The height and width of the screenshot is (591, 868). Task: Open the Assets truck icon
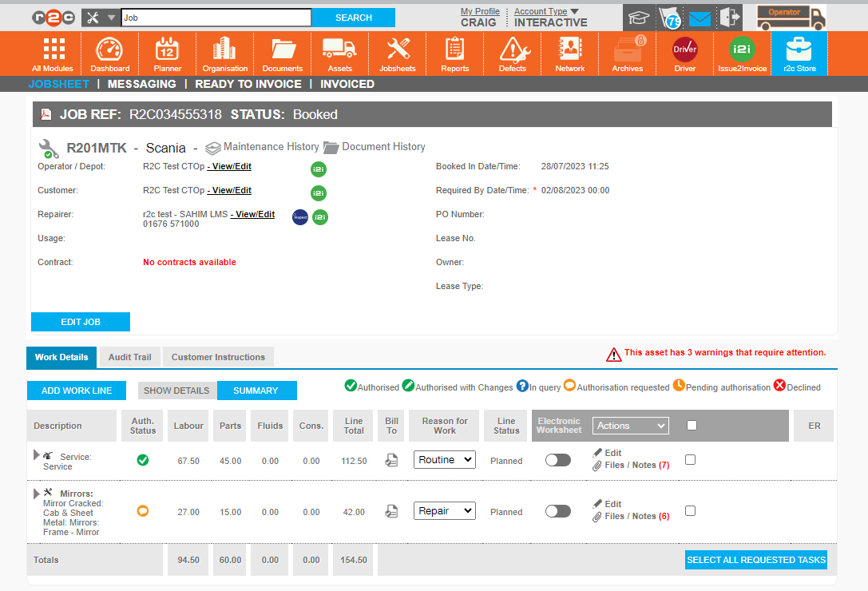[x=339, y=50]
